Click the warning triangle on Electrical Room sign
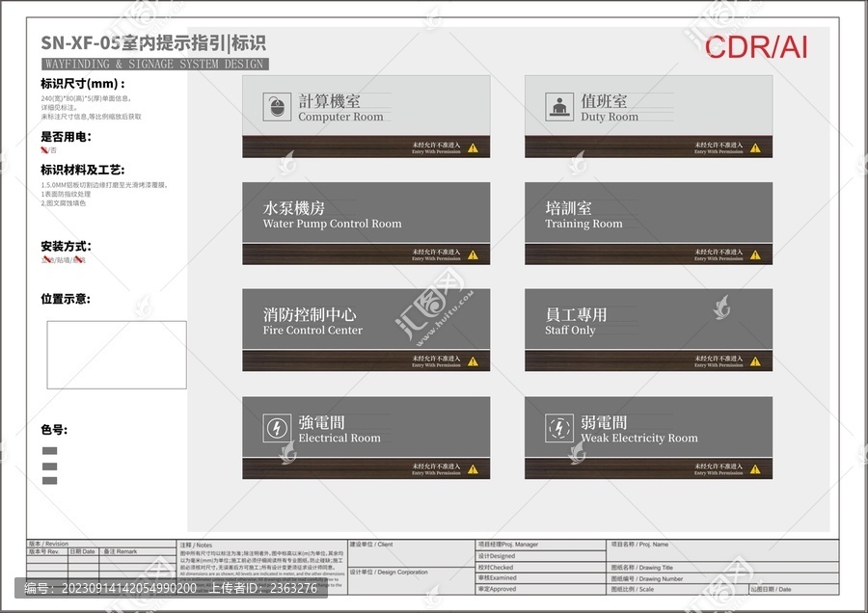Screen dimensions: 868x613 [x=473, y=469]
